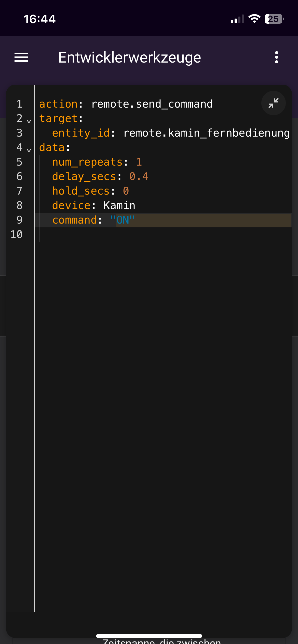Tap the Entwicklerwerkzeuge page title
The width and height of the screenshot is (298, 644).
(130, 57)
